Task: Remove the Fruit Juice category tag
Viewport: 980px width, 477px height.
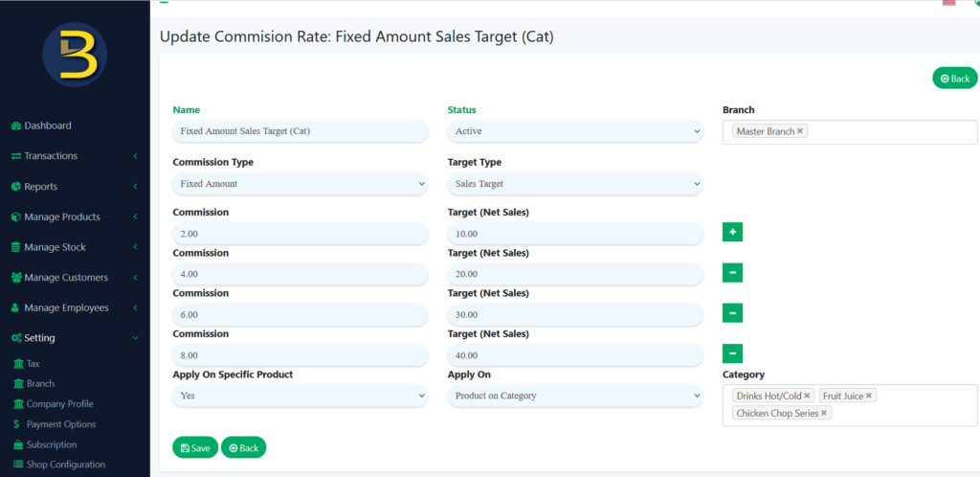Action: point(868,396)
